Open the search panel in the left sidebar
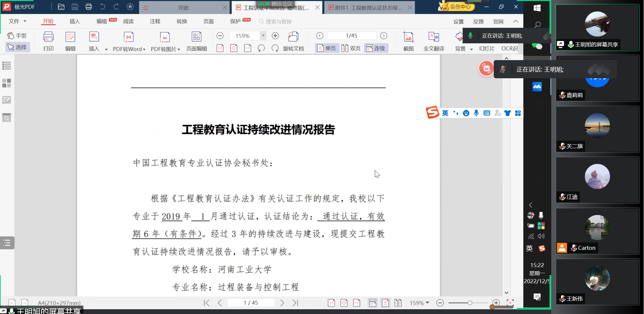 pos(7,118)
